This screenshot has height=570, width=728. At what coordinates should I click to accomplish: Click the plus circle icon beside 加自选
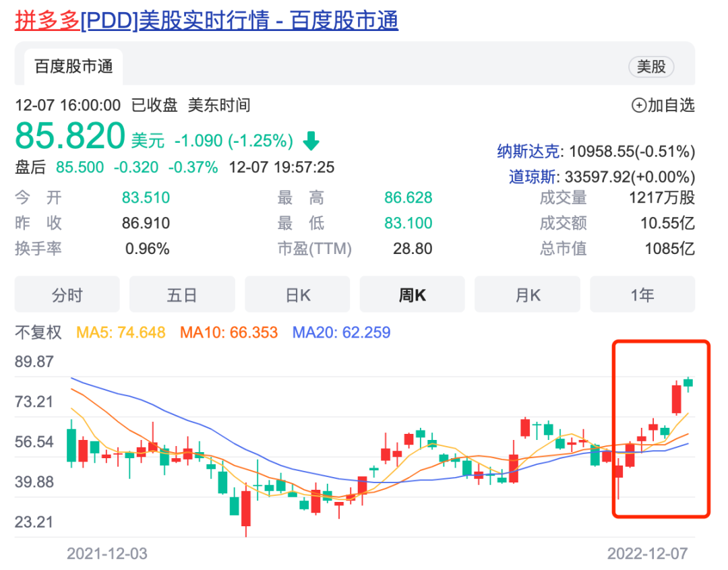click(639, 105)
